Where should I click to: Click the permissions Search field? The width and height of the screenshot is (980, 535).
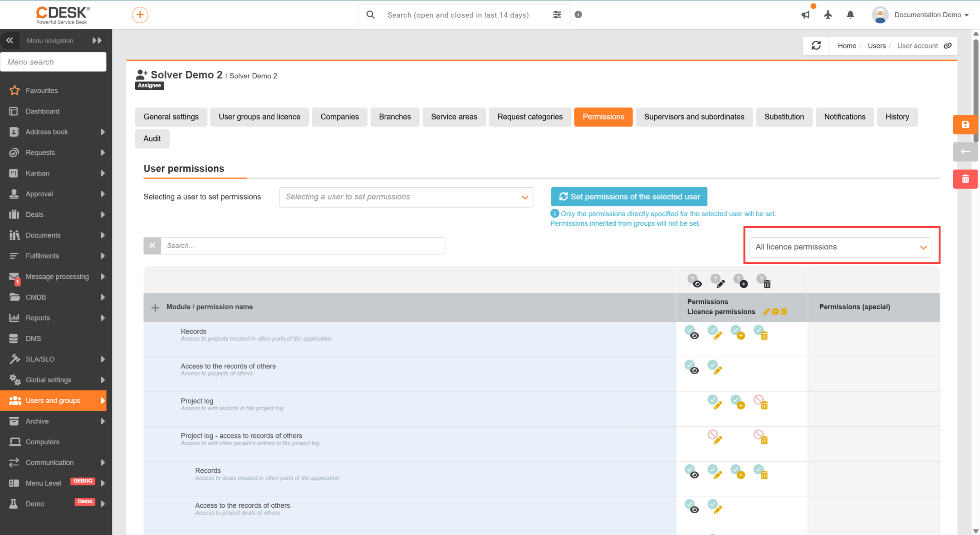pos(303,246)
